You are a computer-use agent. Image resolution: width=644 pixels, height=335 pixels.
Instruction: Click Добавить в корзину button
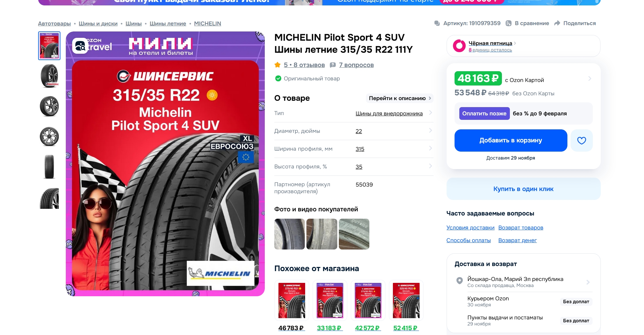[x=511, y=140]
